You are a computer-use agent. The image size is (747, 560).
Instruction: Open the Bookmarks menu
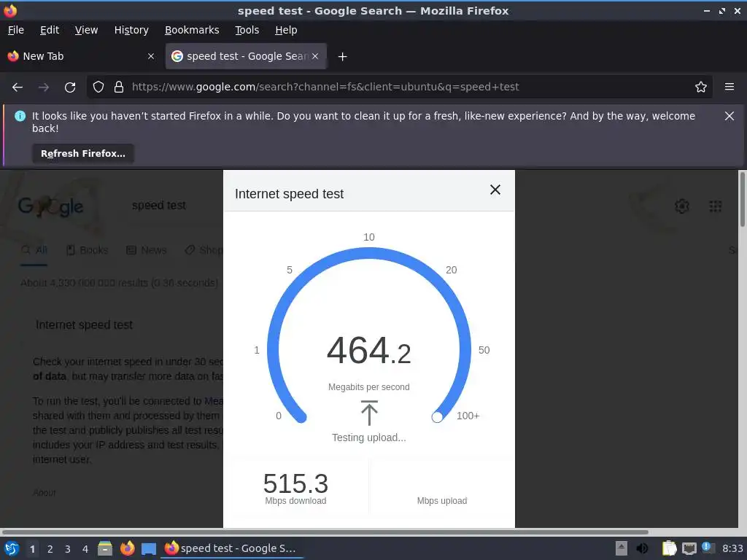tap(192, 30)
